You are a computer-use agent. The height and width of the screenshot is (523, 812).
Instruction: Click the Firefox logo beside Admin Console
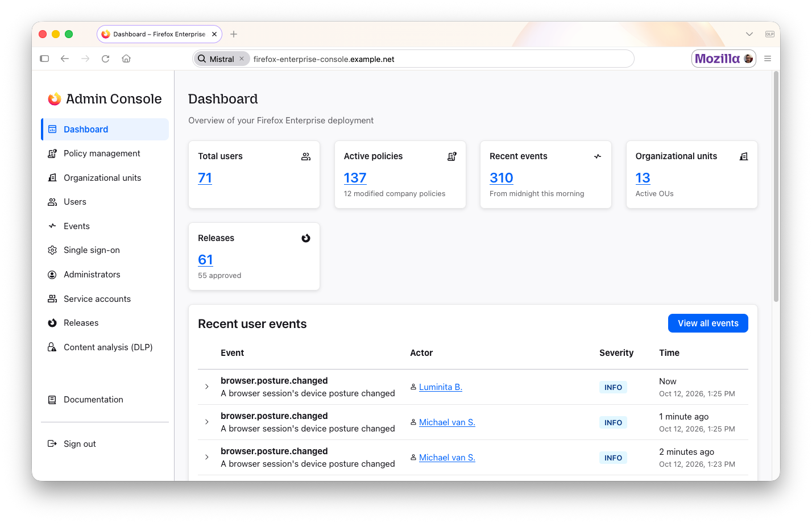pyautogui.click(x=55, y=99)
